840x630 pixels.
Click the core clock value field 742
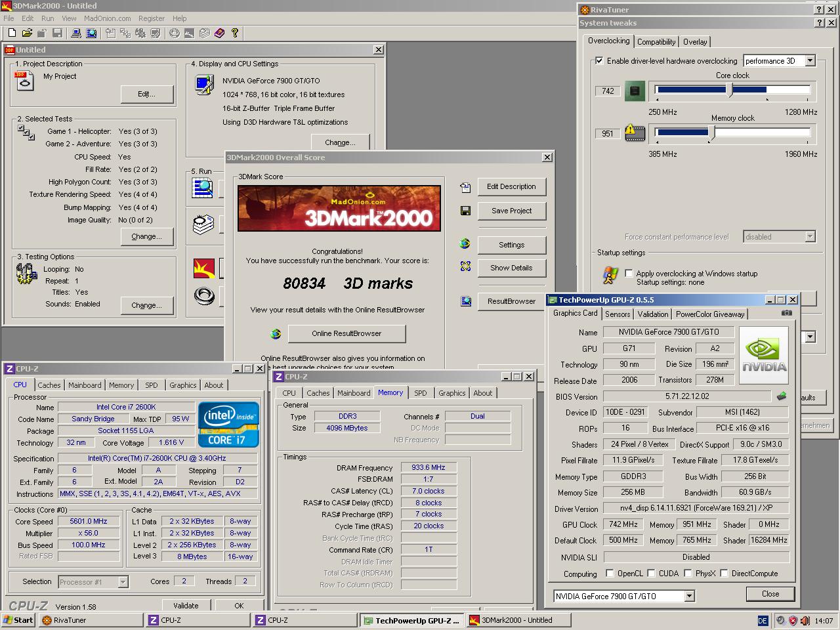click(608, 91)
